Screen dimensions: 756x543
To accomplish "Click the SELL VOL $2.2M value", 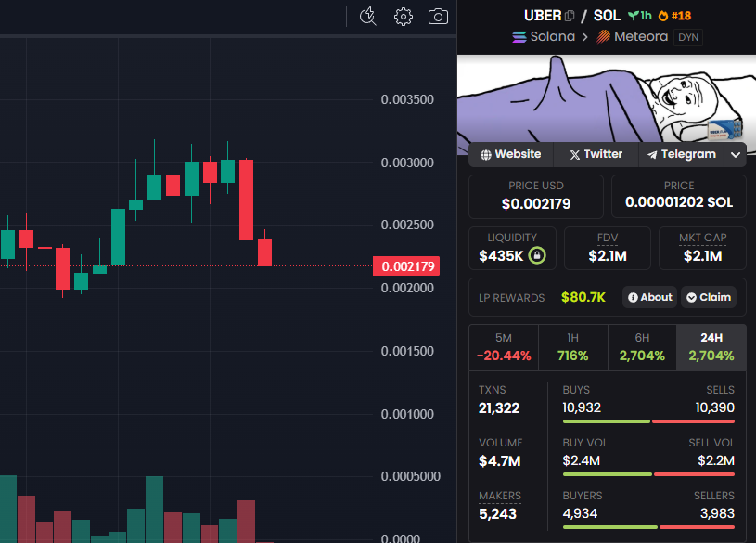I will pyautogui.click(x=716, y=461).
